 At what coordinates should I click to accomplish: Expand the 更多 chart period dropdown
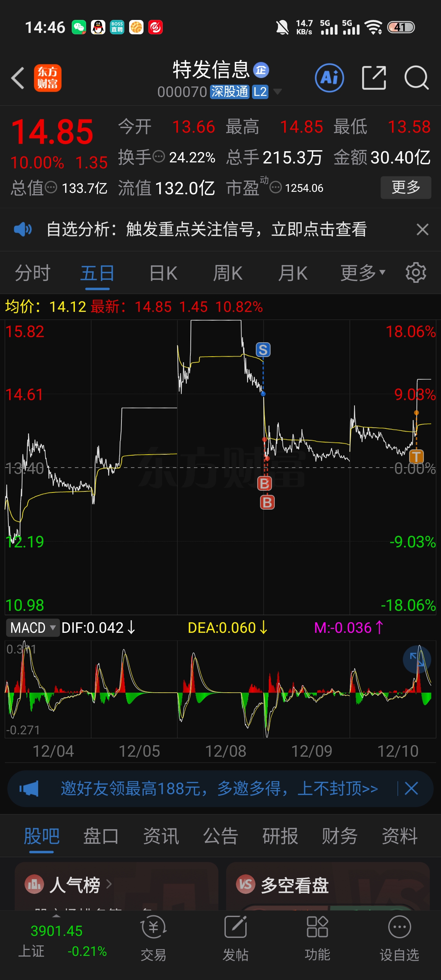363,273
